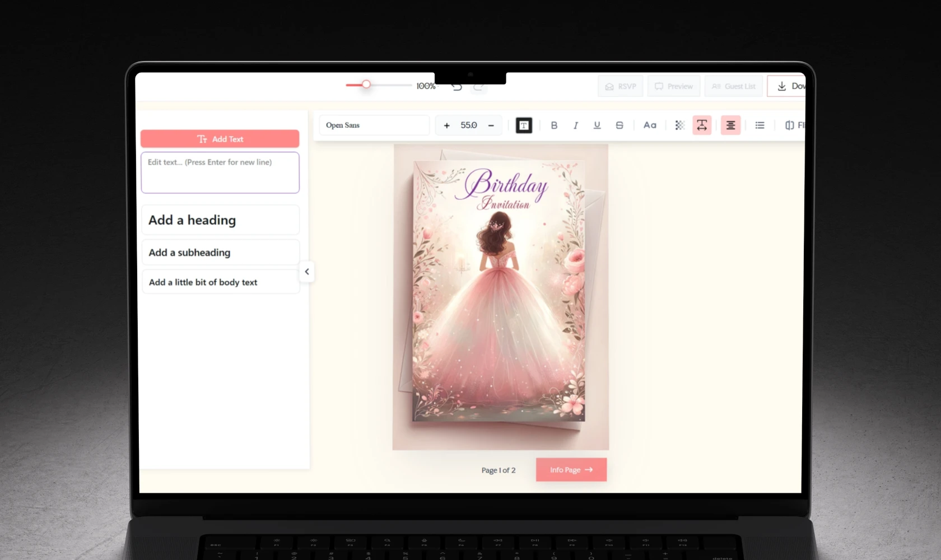Viewport: 941px width, 560px height.
Task: Click the bulleted list icon
Action: 760,125
